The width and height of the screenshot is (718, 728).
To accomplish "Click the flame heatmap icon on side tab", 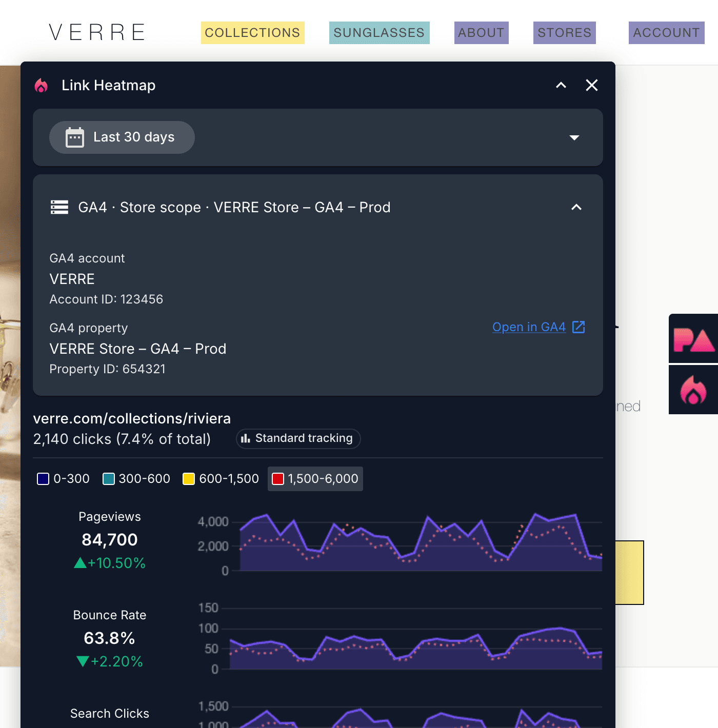I will [693, 390].
